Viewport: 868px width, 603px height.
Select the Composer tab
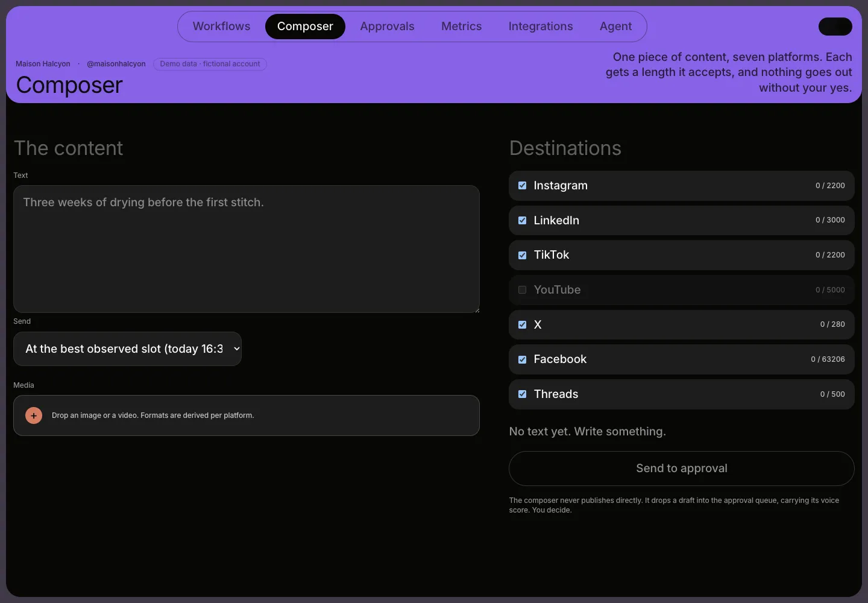[305, 27]
